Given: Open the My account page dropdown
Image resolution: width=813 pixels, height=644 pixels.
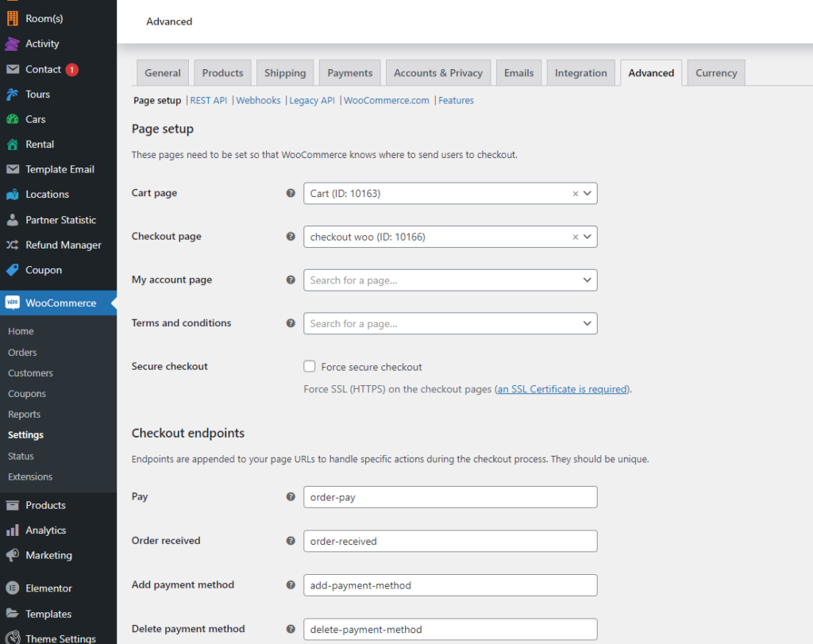Looking at the screenshot, I should point(450,280).
